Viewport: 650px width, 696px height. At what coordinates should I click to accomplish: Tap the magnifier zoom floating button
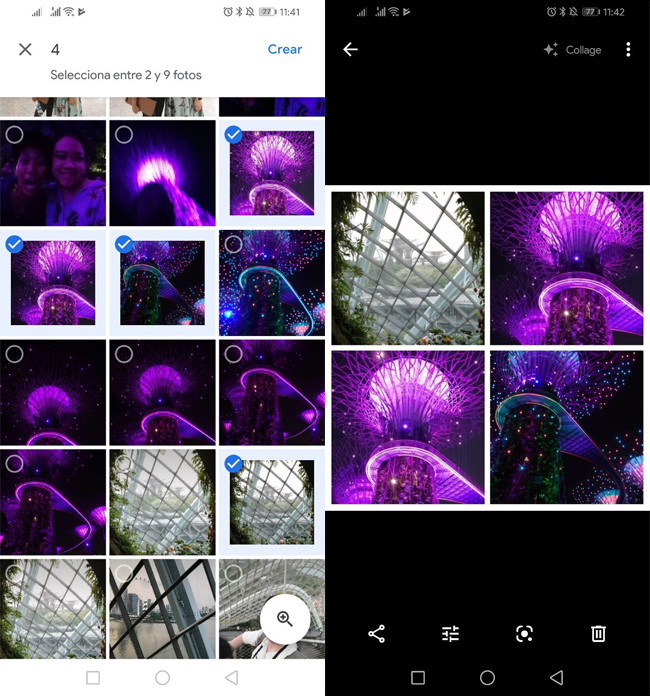pyautogui.click(x=285, y=618)
